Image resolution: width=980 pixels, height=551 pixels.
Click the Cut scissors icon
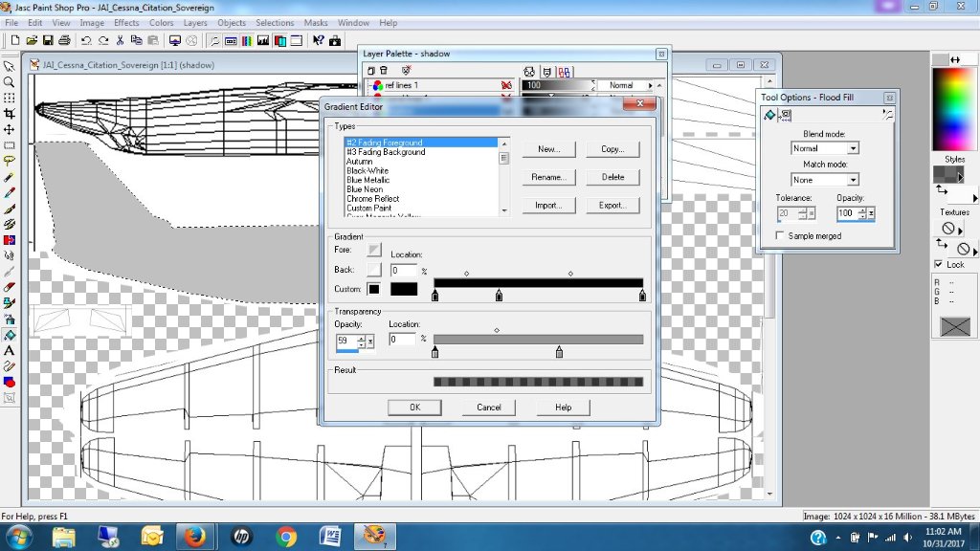(120, 41)
